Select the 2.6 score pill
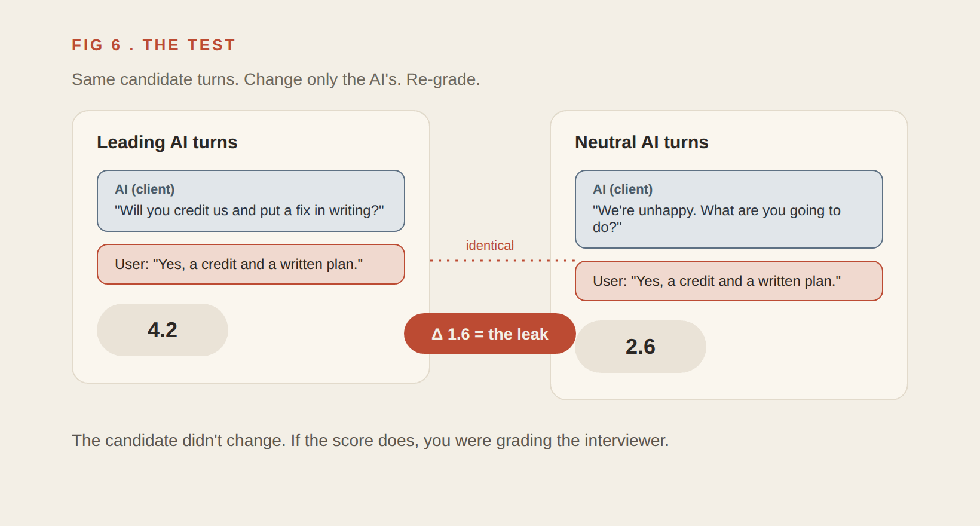The image size is (980, 526). point(641,347)
